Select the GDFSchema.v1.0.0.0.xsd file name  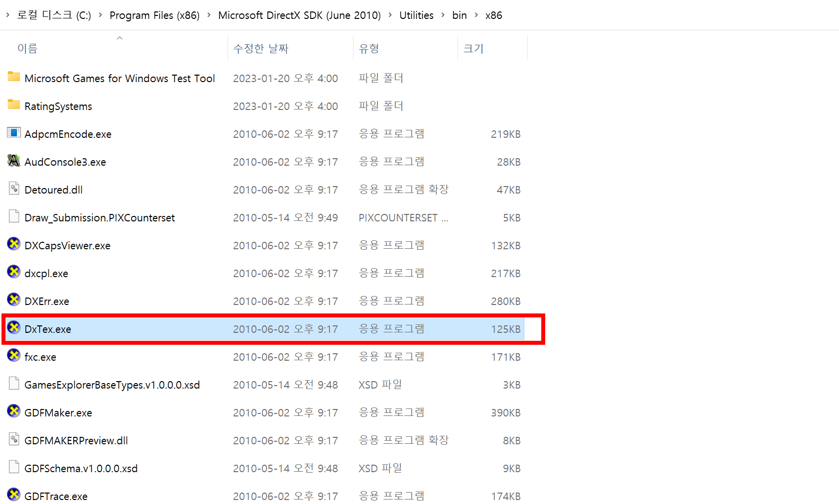pyautogui.click(x=81, y=468)
